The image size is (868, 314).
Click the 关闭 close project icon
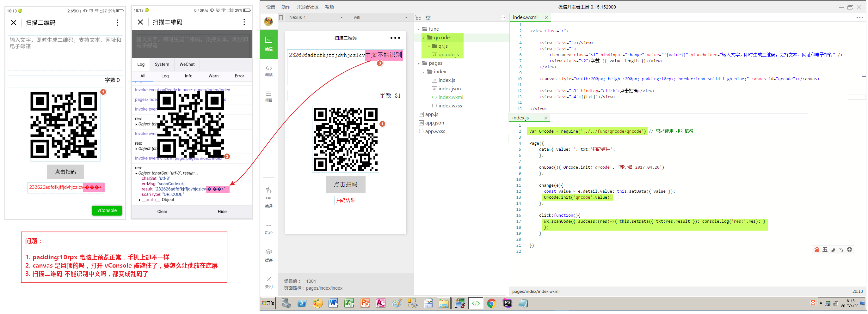[x=268, y=282]
